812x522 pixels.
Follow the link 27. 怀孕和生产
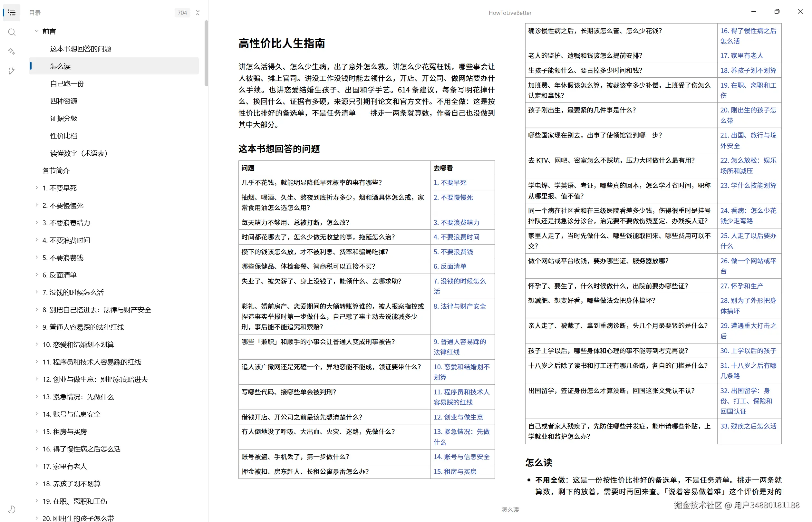[741, 286]
